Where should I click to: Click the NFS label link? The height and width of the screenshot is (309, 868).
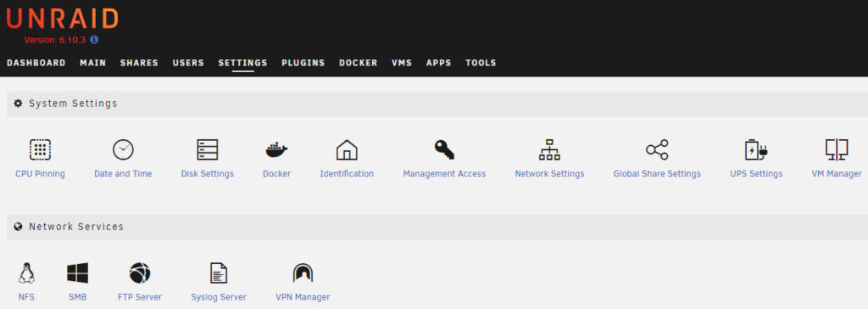[26, 297]
